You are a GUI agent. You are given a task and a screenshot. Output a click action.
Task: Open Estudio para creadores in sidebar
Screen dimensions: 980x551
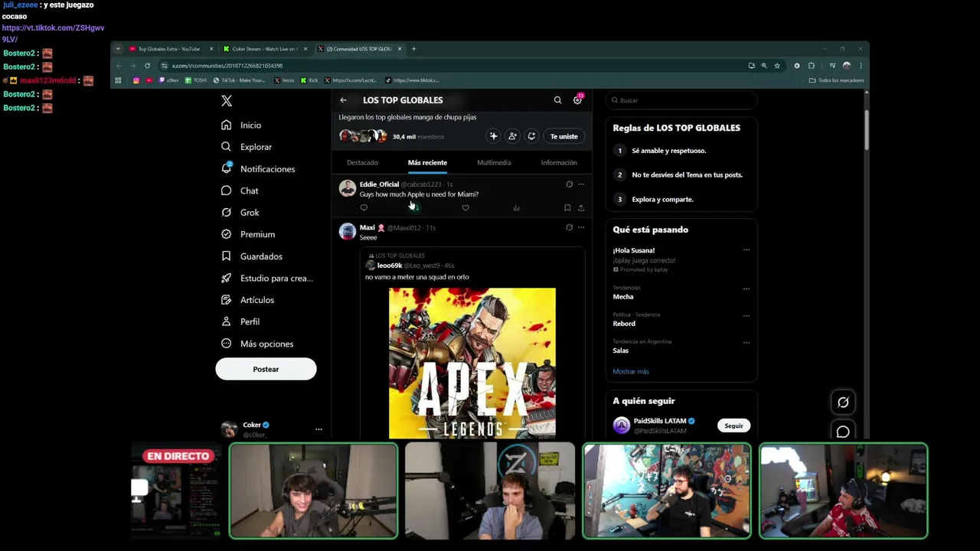(x=267, y=278)
